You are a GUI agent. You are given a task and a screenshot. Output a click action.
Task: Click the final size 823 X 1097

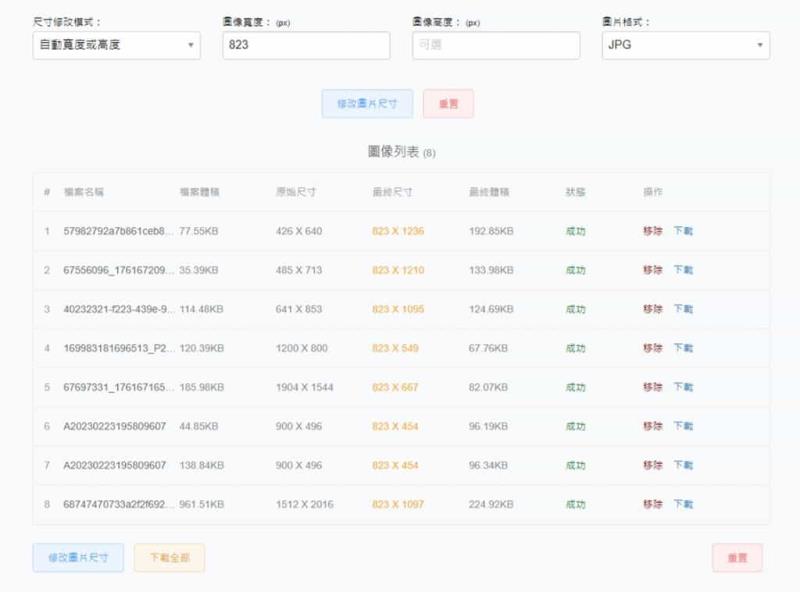tap(398, 504)
